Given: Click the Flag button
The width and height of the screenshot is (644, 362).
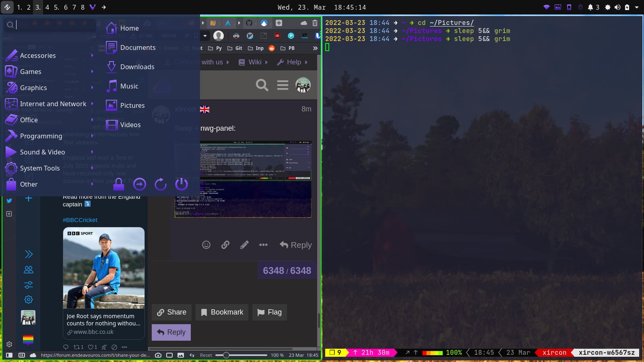Looking at the screenshot, I should coord(270,312).
